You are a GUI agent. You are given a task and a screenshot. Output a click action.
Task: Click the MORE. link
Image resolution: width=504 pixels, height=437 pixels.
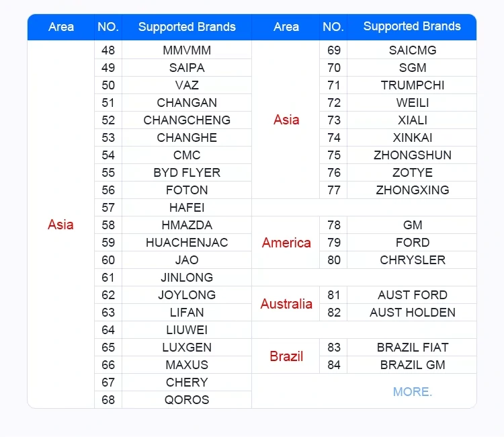[413, 392]
